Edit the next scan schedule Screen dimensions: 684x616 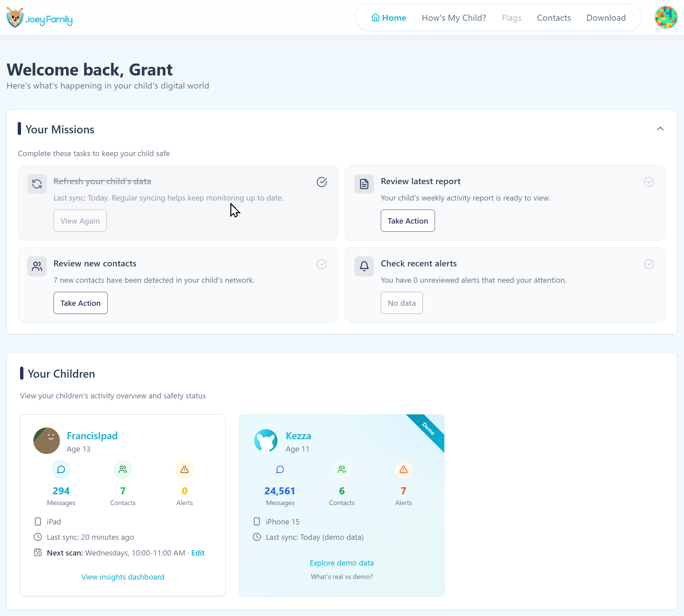[198, 552]
